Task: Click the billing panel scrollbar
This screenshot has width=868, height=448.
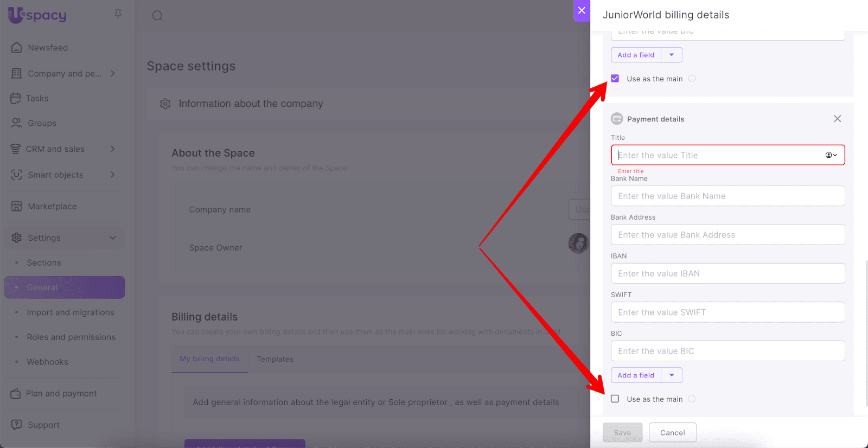Action: pyautogui.click(x=866, y=332)
